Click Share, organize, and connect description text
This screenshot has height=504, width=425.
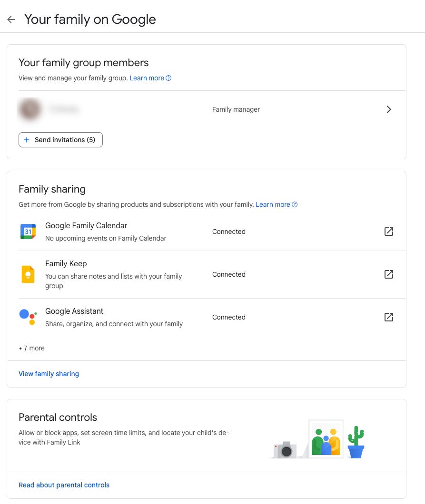click(114, 324)
